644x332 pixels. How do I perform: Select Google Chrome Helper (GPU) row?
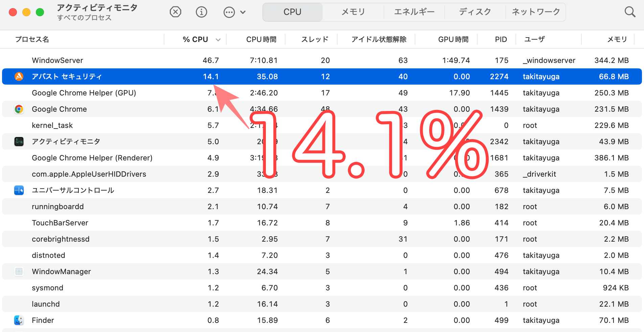[322, 93]
